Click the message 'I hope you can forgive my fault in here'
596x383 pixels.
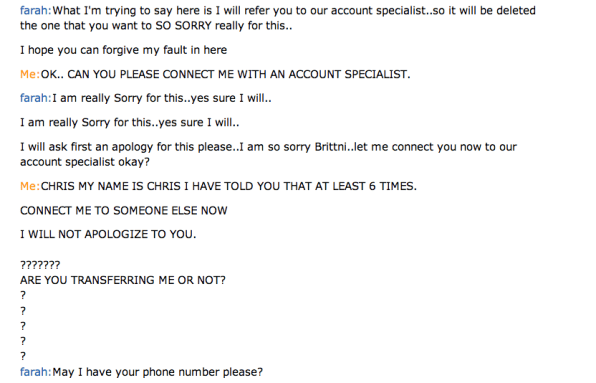pos(124,50)
